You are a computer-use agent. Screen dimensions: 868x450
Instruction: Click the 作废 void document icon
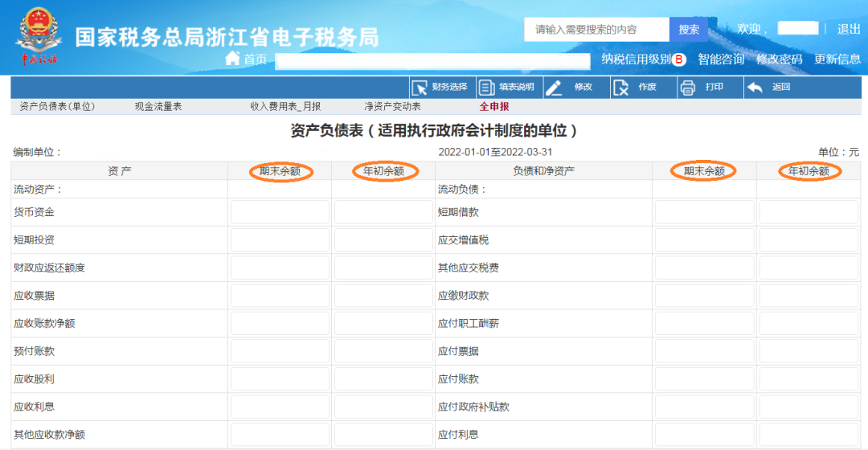(620, 88)
